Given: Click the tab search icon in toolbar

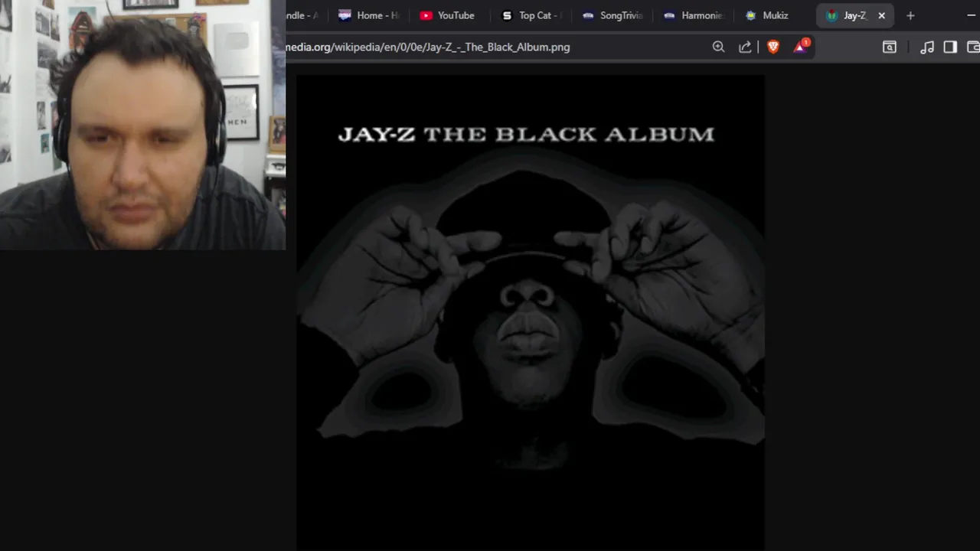Looking at the screenshot, I should point(889,47).
